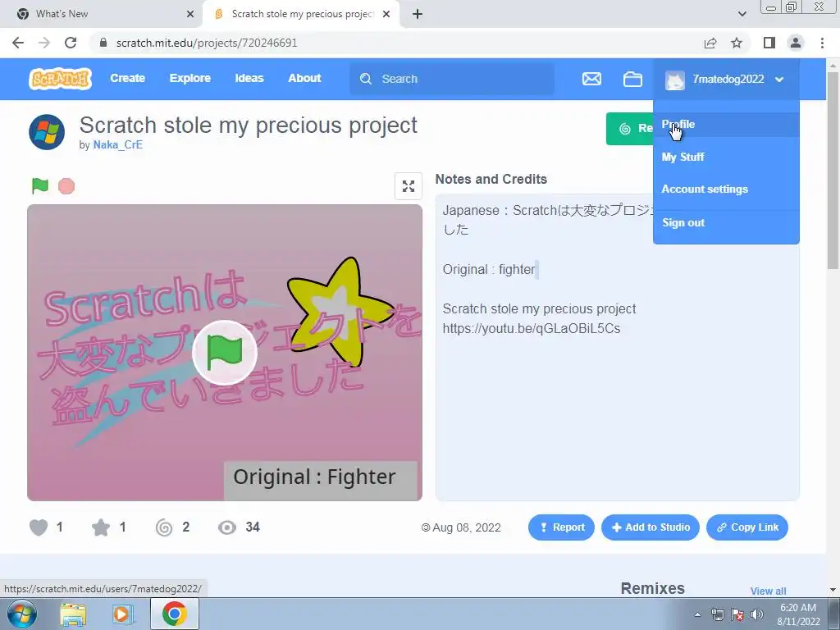Click the red stop button above stage
The height and width of the screenshot is (630, 840).
tap(66, 186)
